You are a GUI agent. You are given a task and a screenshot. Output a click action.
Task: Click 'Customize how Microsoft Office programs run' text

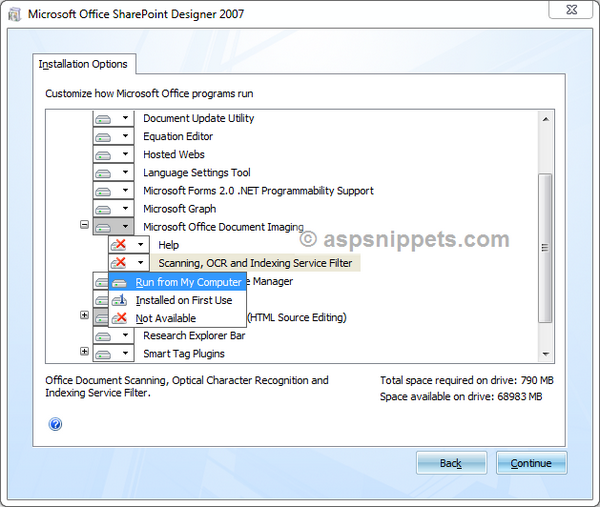149,94
